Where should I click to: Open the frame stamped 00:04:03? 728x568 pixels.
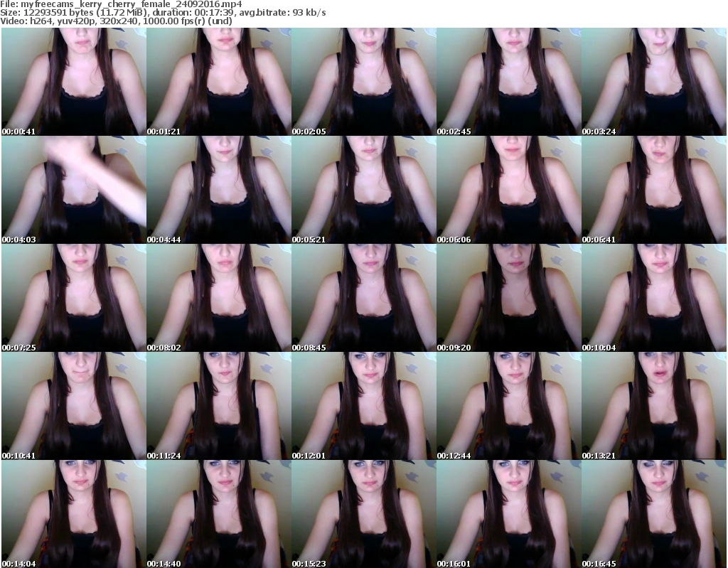pos(74,190)
